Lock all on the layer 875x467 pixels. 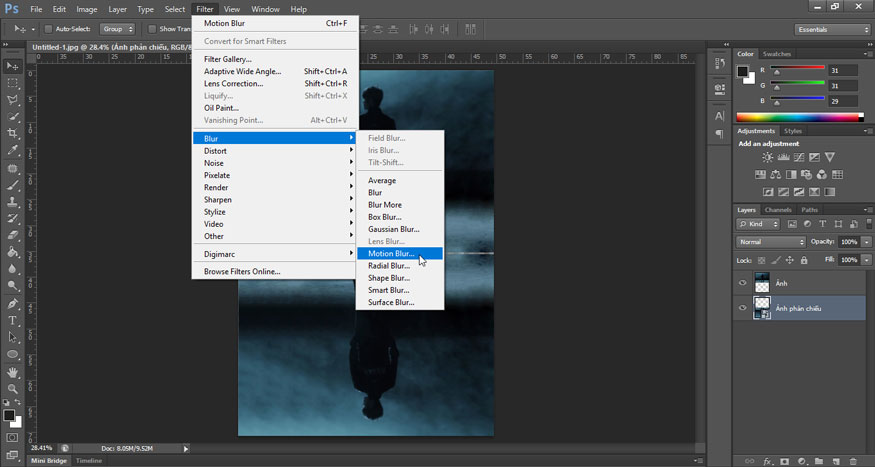[804, 260]
